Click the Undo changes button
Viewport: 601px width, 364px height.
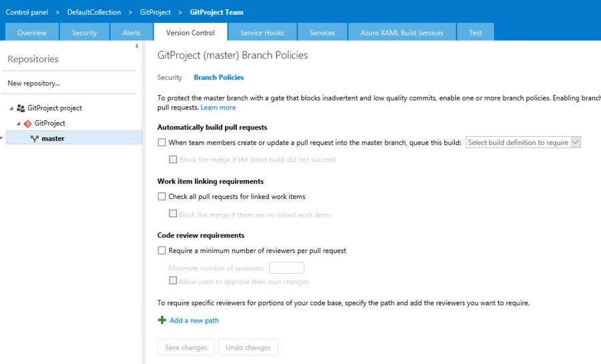tap(248, 347)
